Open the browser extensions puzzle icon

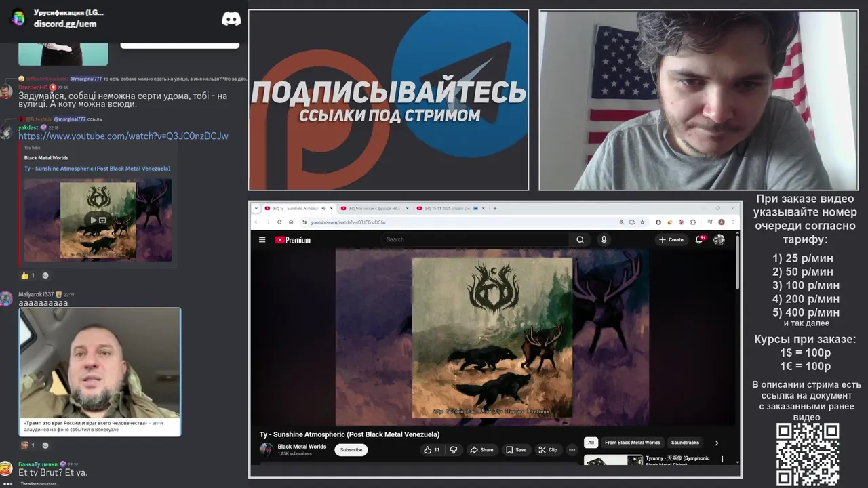coord(693,222)
